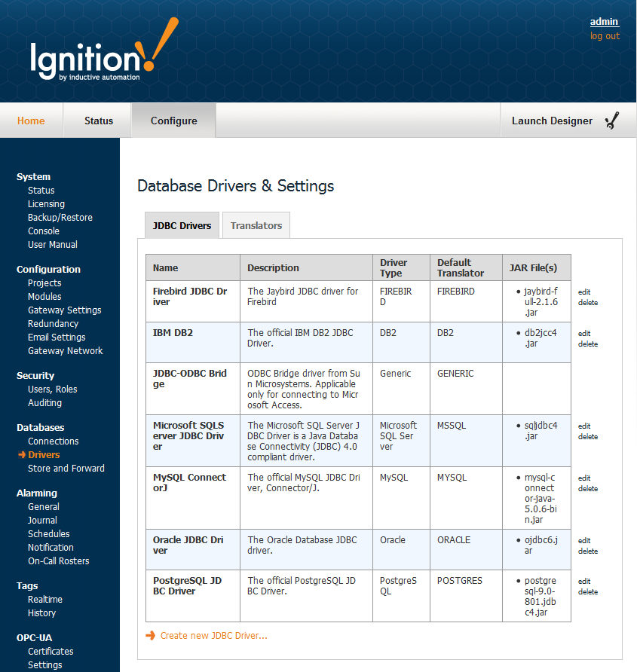Open the Status navigation tab
The height and width of the screenshot is (672, 637).
click(99, 121)
